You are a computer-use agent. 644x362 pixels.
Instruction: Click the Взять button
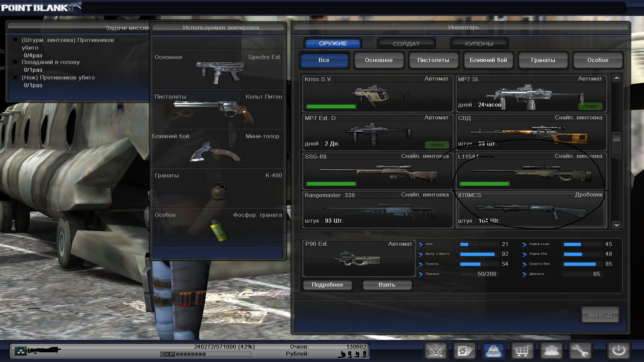[x=387, y=285]
